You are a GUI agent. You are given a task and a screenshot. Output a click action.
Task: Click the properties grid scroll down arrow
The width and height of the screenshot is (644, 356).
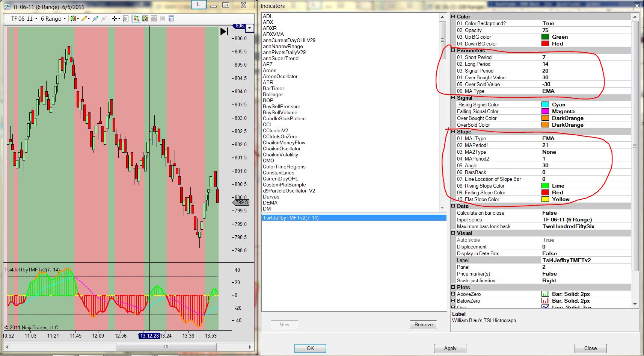point(635,304)
